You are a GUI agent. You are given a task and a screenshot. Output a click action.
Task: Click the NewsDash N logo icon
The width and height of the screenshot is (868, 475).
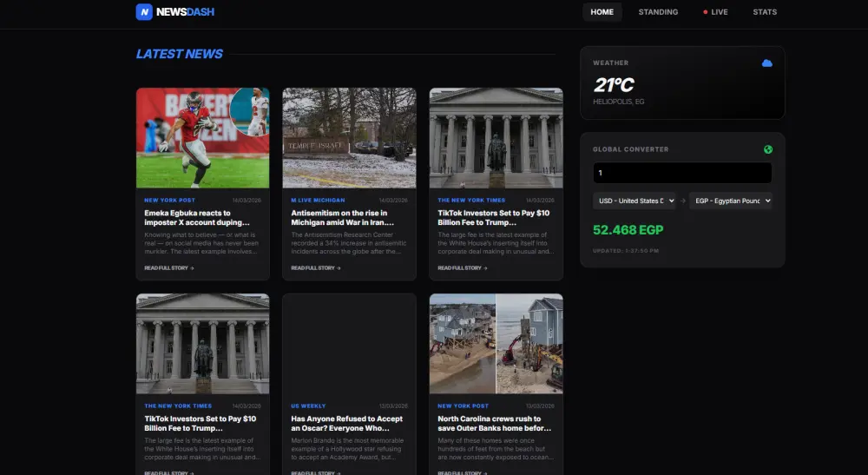(144, 11)
